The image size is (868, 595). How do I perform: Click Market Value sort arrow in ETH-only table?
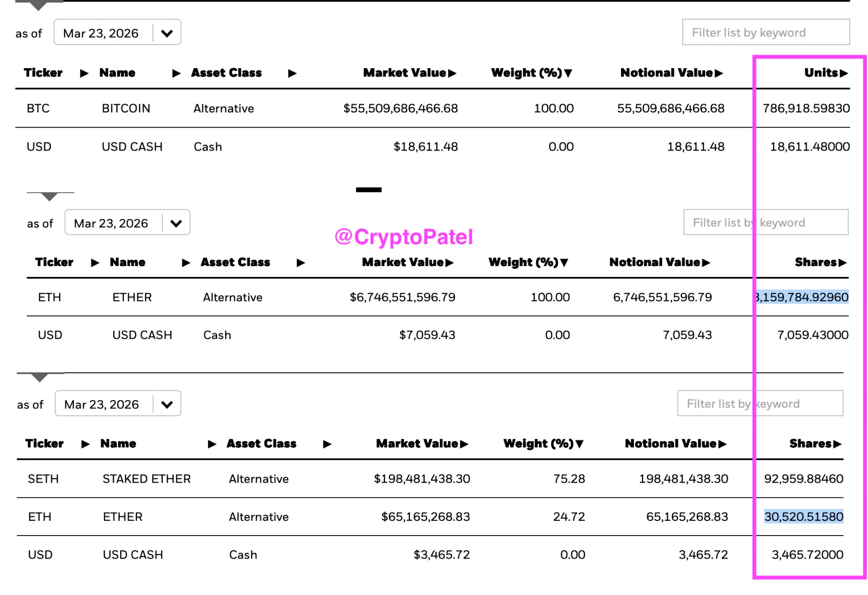click(x=450, y=263)
